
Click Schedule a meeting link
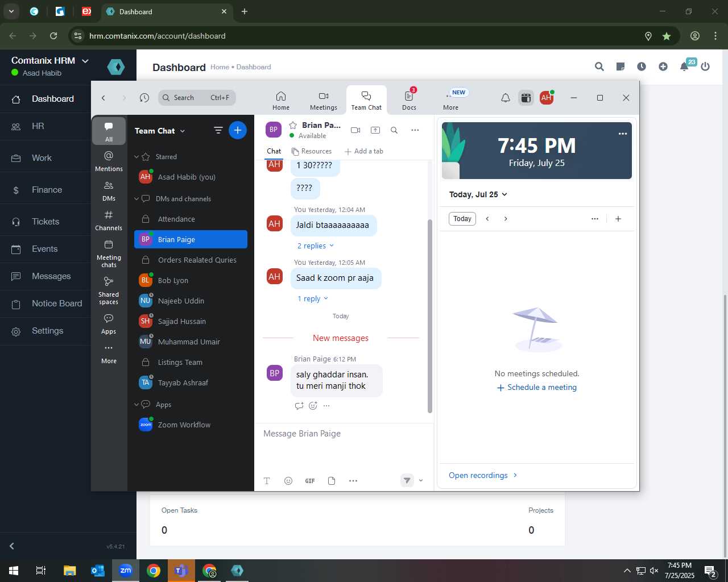click(537, 388)
